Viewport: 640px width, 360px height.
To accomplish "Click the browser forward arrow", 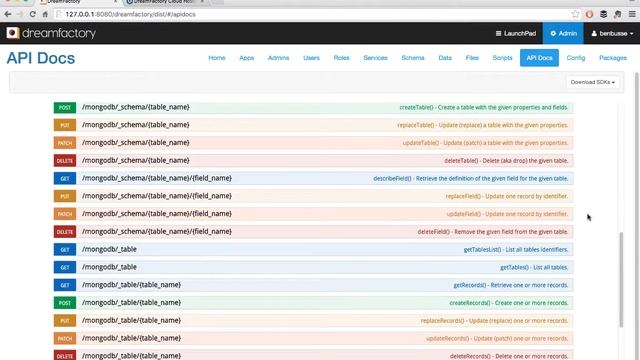I will tap(20, 14).
